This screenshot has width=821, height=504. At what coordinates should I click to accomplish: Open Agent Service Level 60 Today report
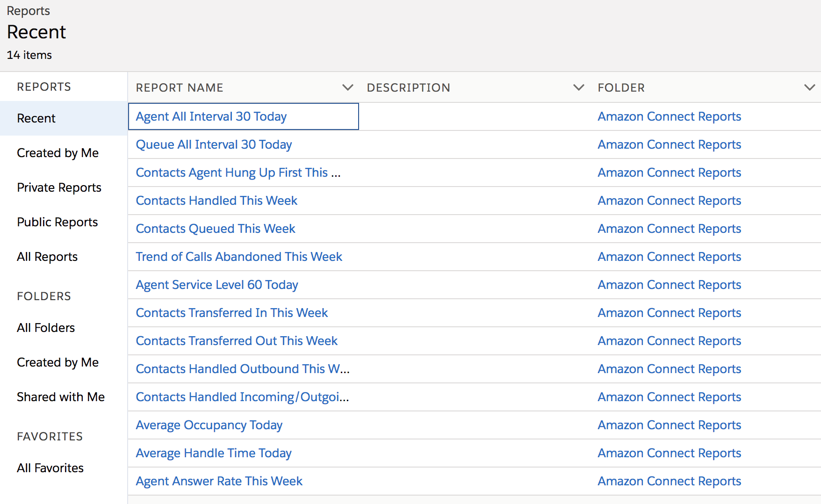[217, 285]
